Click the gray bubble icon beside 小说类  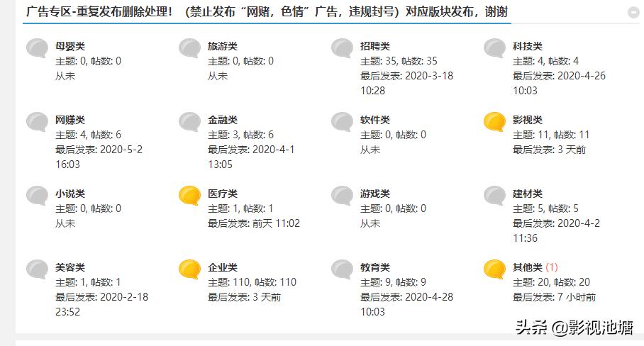click(x=38, y=196)
